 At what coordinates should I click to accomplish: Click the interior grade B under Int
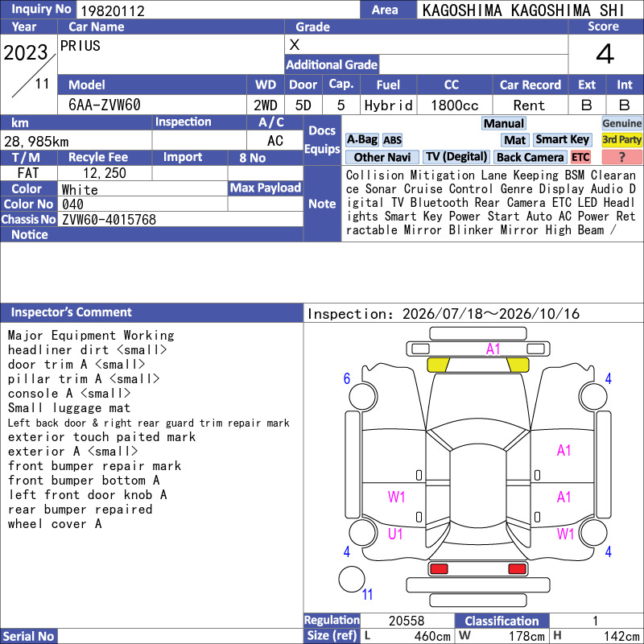pyautogui.click(x=625, y=105)
